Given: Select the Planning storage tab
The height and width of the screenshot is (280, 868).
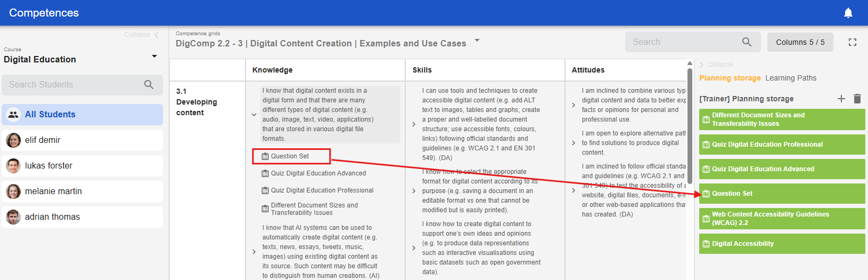Looking at the screenshot, I should click(730, 78).
